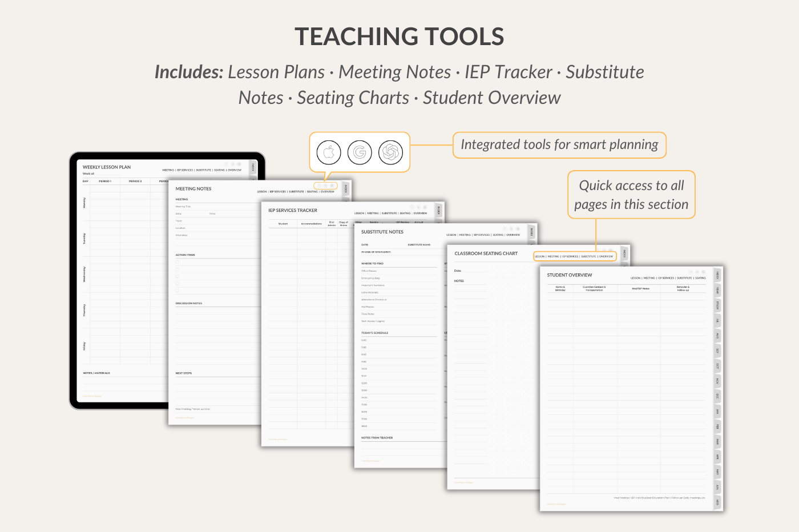Screen dimensions: 799x532
Task: Select the JAN month side tab
Action: coord(717,412)
